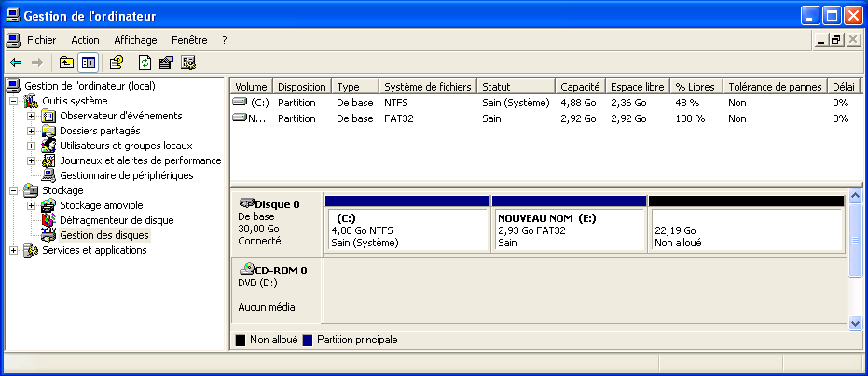The image size is (868, 376).
Task: Click the computer icon left of Fichier
Action: click(13, 40)
